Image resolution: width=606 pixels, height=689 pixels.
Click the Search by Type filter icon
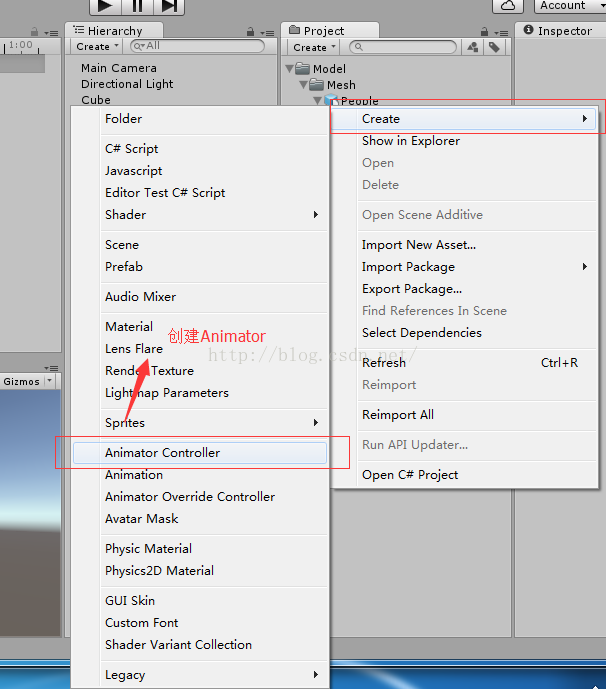(473, 47)
